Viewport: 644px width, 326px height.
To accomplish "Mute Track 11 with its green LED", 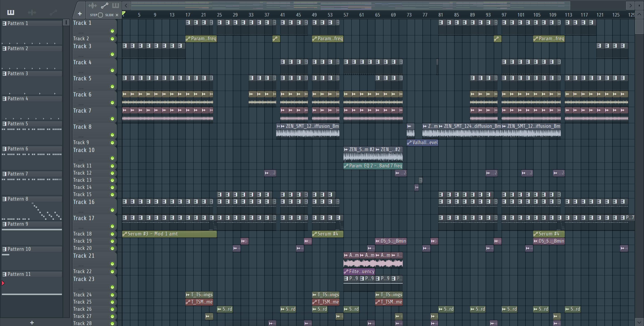I will 112,166.
